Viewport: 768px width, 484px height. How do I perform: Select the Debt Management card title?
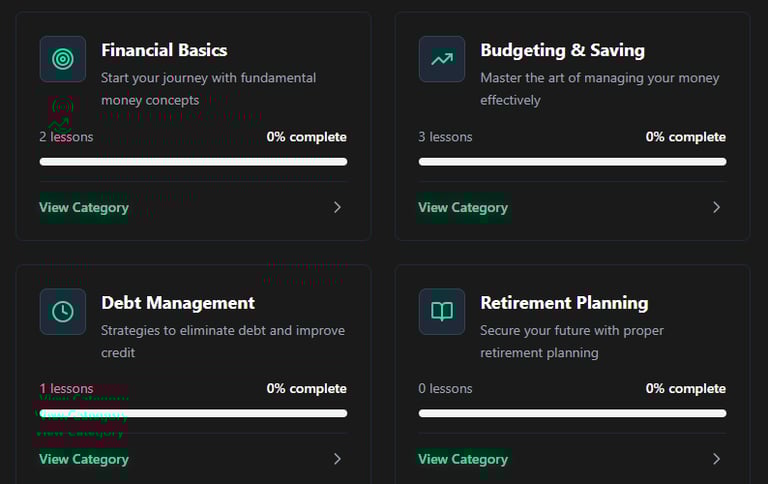tap(178, 302)
